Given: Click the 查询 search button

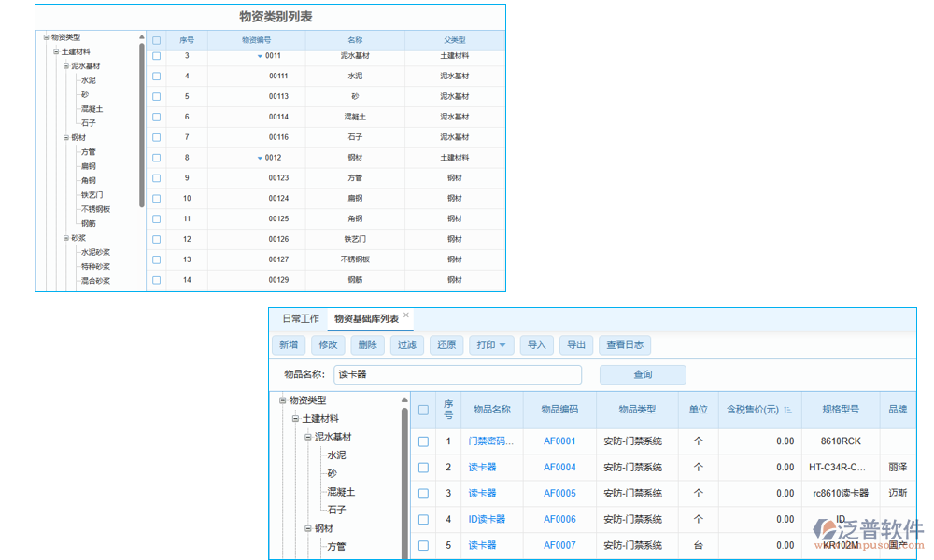Looking at the screenshot, I should (x=643, y=374).
